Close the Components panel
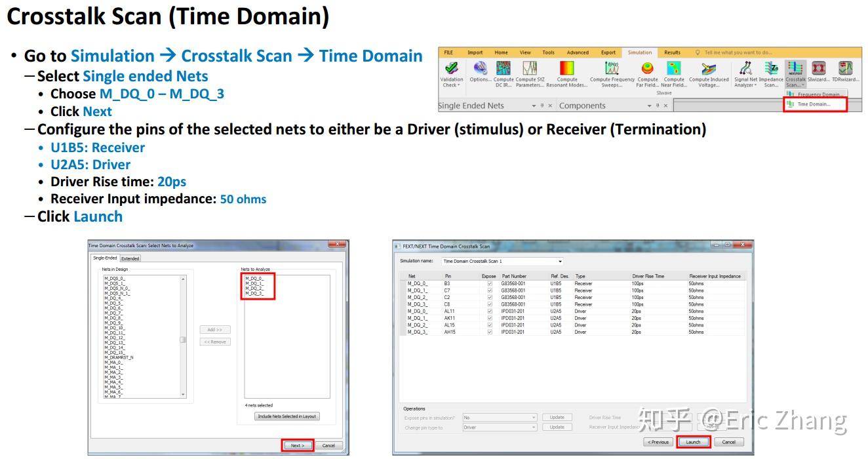Viewport: 868px width, 459px height. [665, 106]
